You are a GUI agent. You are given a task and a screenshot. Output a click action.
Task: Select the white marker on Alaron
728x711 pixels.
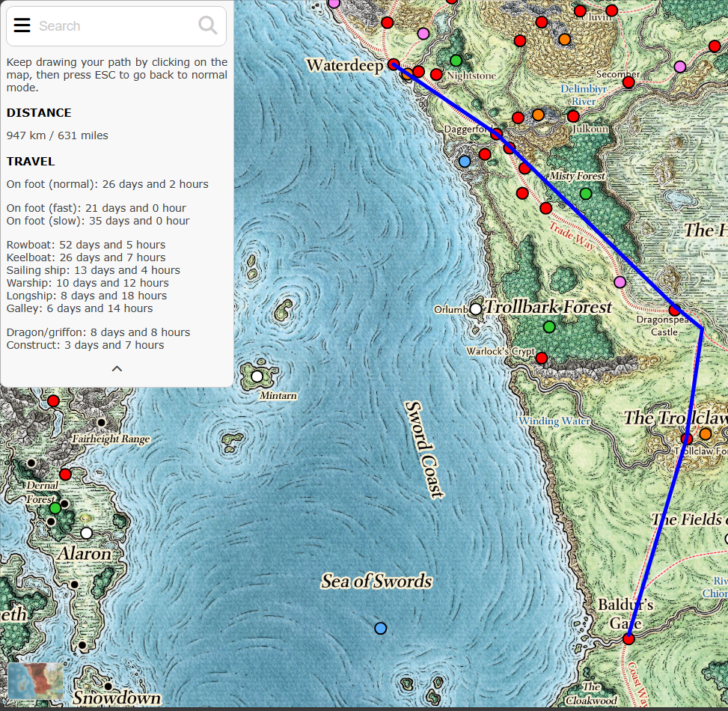86,533
